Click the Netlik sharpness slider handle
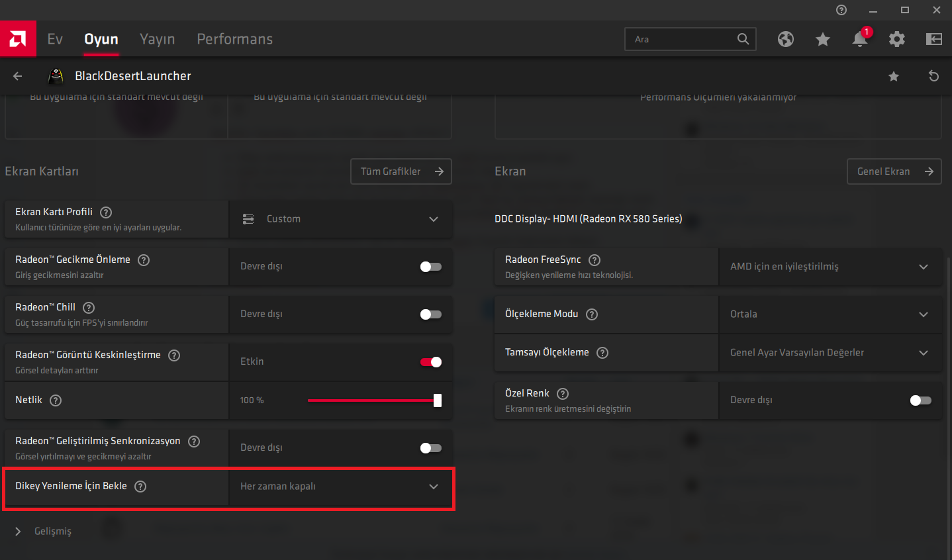952x560 pixels. point(438,400)
